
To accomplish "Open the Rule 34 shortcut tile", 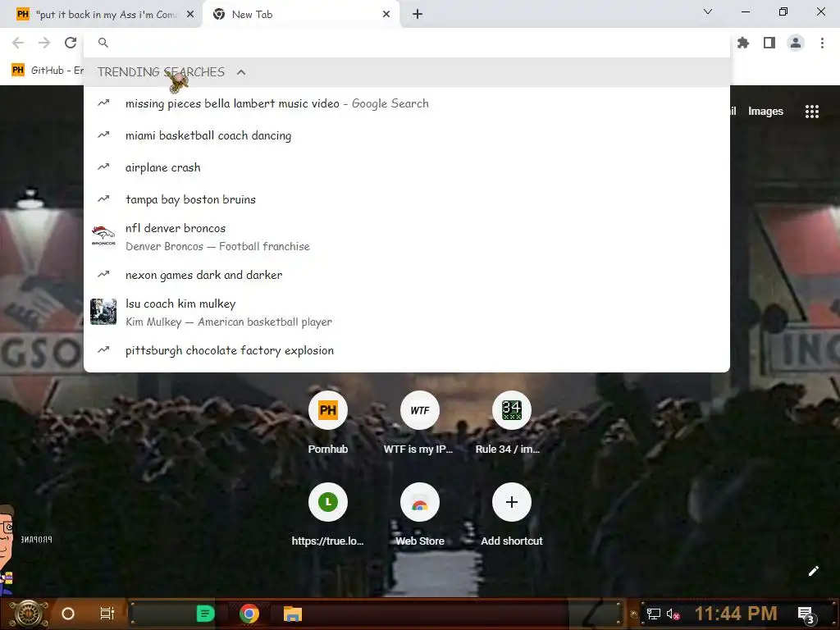I will (511, 422).
